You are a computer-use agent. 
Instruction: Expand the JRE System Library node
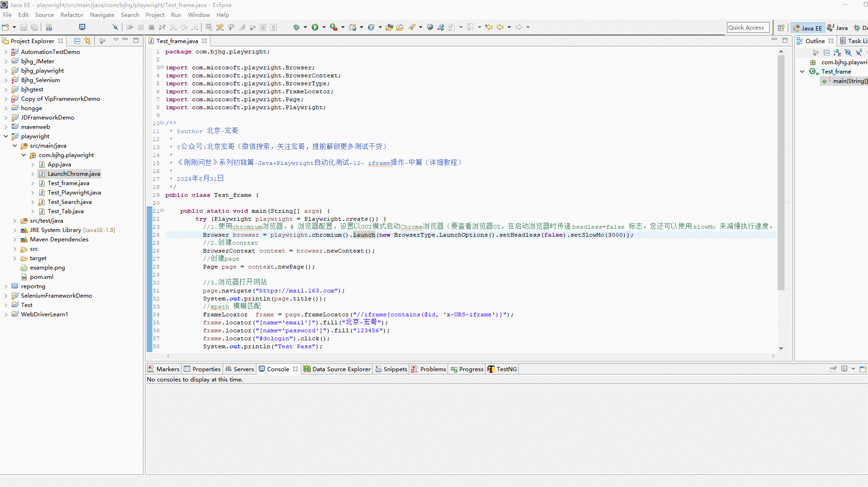point(15,230)
